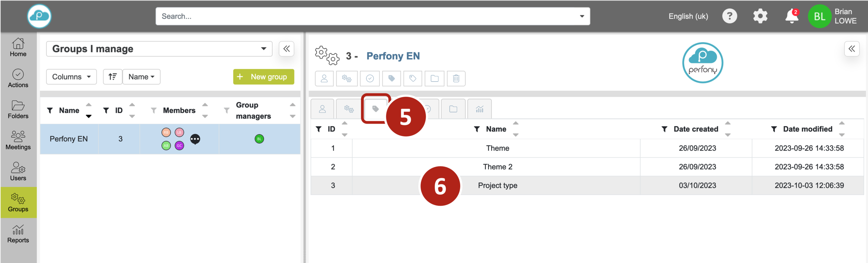Open the notifications bell icon
This screenshot has height=263, width=868.
pyautogui.click(x=791, y=16)
